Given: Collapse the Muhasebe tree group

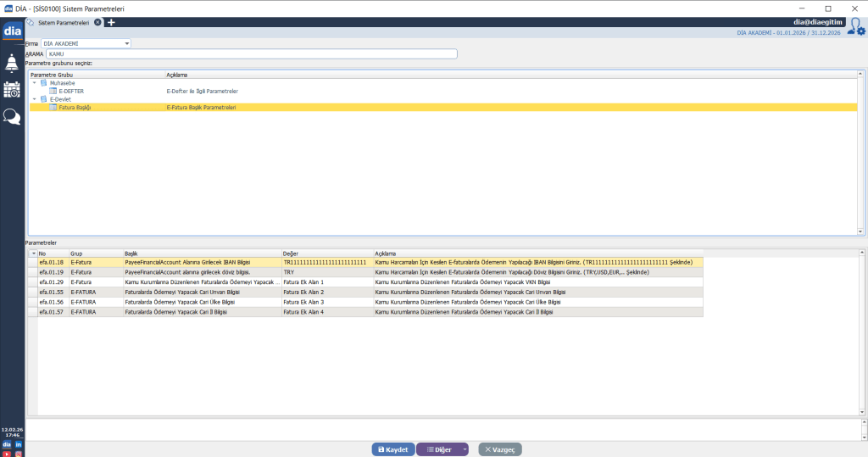Looking at the screenshot, I should [x=35, y=83].
